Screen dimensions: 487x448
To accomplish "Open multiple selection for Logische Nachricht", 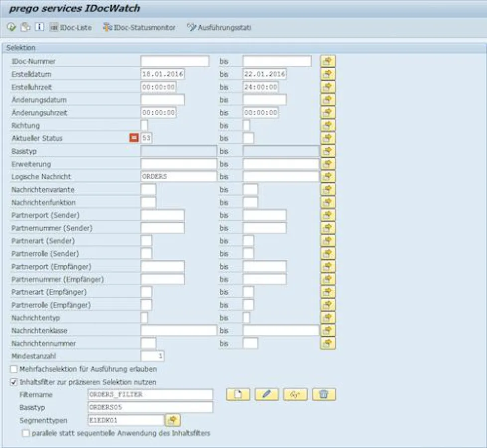I will click(x=327, y=177).
